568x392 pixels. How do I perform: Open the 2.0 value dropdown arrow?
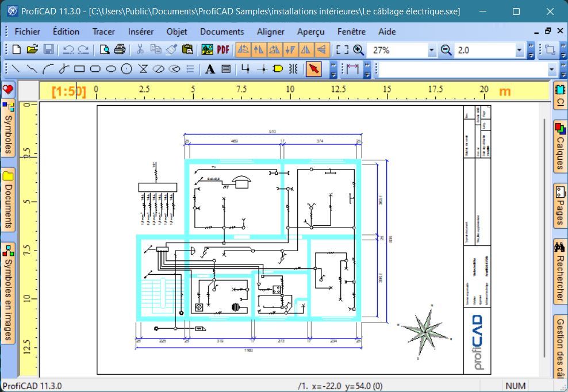[520, 50]
